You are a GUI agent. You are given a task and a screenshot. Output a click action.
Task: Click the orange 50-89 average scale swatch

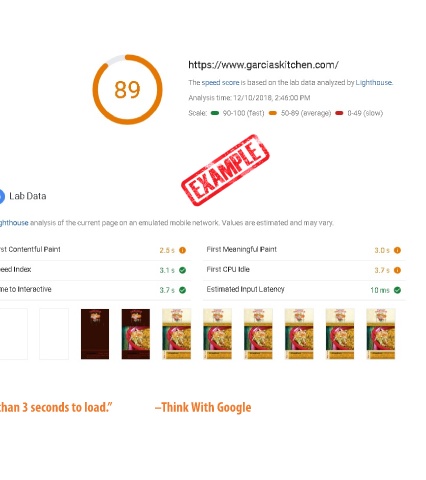coord(273,113)
